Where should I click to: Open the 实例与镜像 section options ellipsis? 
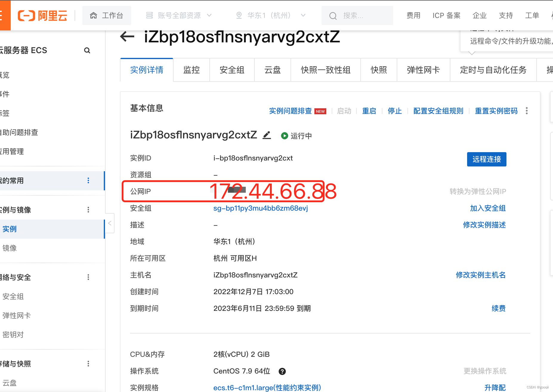click(x=88, y=210)
